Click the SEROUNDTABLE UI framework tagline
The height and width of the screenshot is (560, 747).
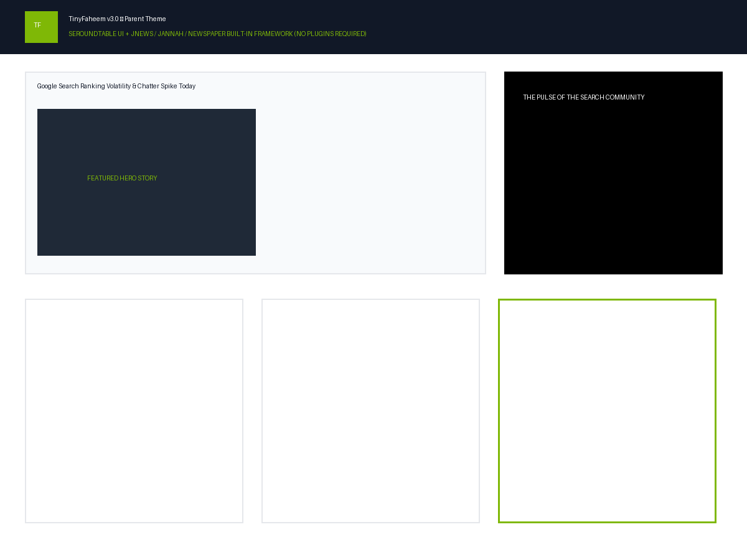point(217,34)
